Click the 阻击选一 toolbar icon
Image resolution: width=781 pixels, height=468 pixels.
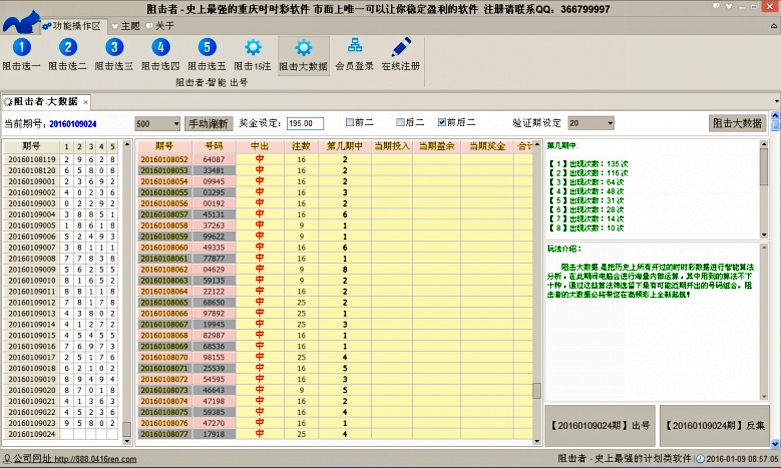coord(21,48)
